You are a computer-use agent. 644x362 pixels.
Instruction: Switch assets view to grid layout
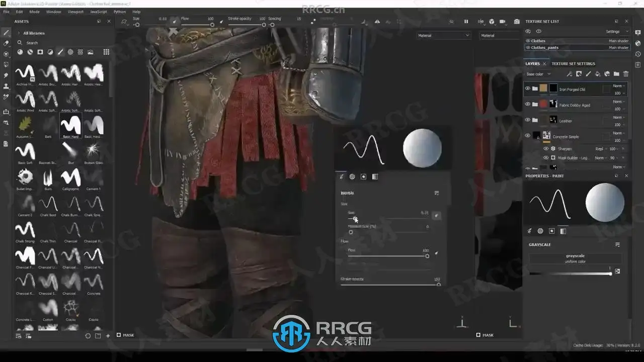click(x=106, y=52)
